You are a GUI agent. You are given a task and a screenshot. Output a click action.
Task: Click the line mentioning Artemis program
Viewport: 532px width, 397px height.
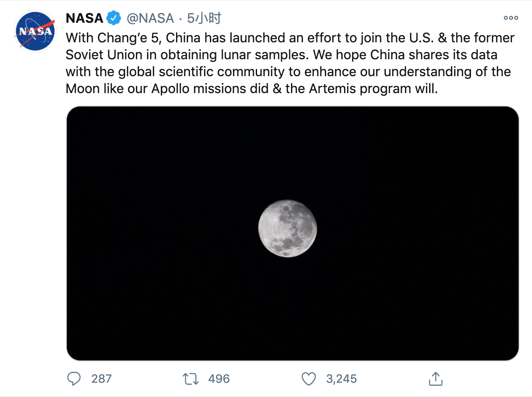(x=252, y=89)
